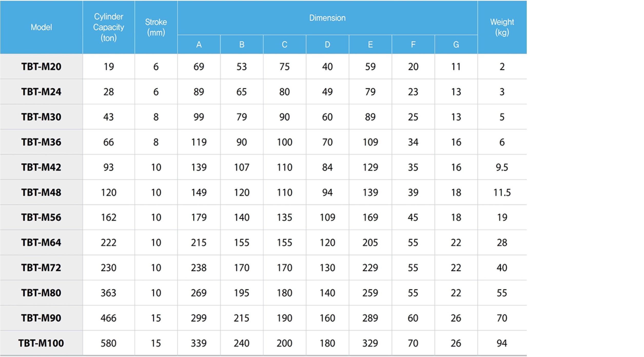Click the Dimension group header

tap(327, 18)
